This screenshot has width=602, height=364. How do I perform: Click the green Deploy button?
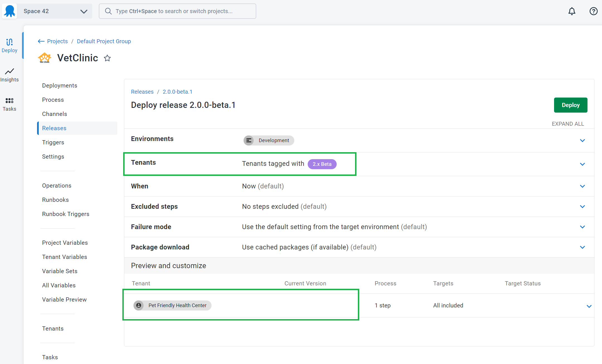[571, 105]
